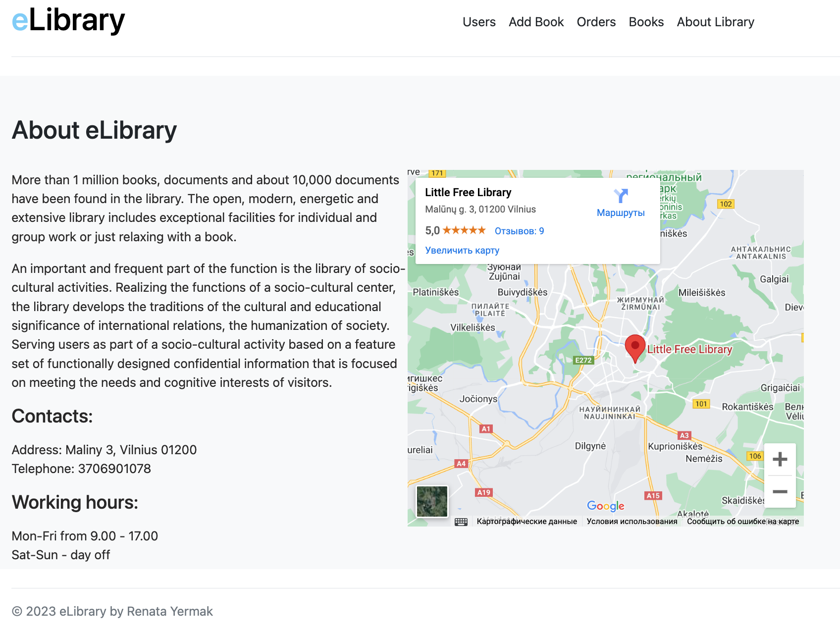Screen dimensions: 840x636
Task: Open the About Library page
Action: click(x=715, y=22)
